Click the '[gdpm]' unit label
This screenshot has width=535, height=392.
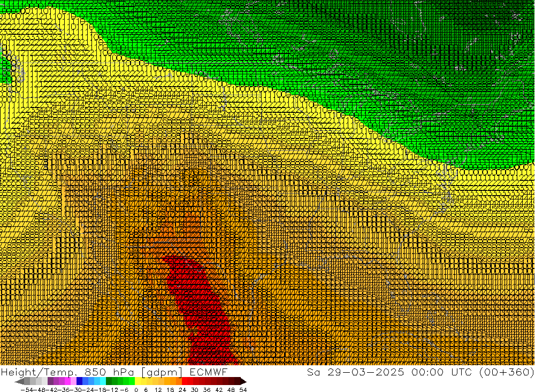(162, 372)
